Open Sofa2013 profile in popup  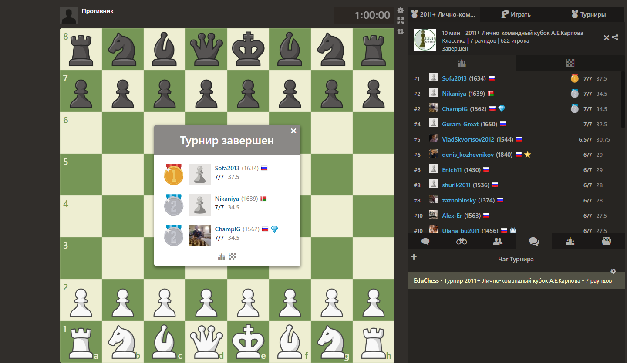[227, 168]
